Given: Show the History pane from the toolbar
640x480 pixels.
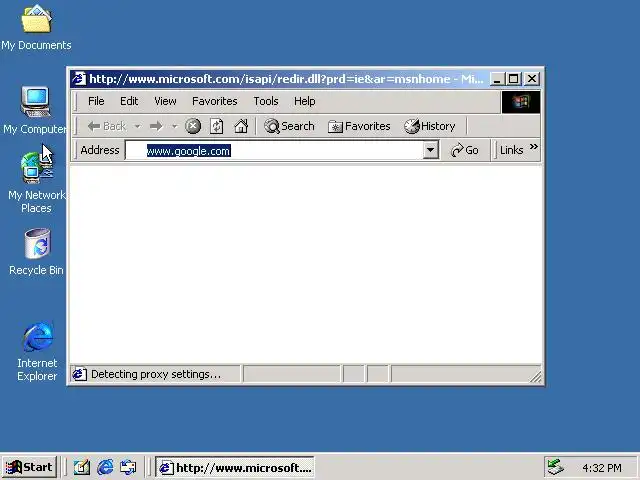Looking at the screenshot, I should tap(430, 126).
